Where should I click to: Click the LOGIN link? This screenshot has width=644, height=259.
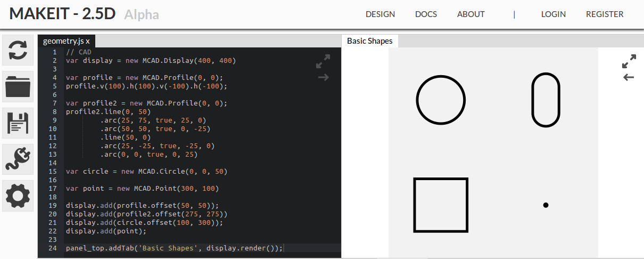pos(553,14)
